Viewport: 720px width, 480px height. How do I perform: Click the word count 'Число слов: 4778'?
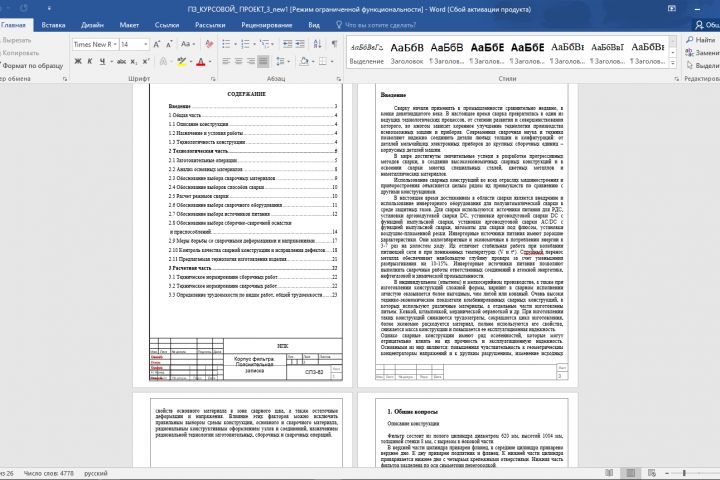coord(49,473)
